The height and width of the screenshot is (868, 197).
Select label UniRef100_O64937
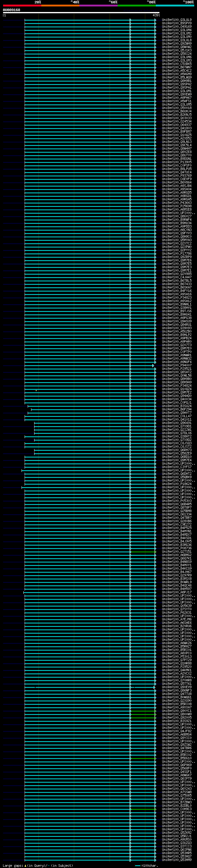point(176,125)
